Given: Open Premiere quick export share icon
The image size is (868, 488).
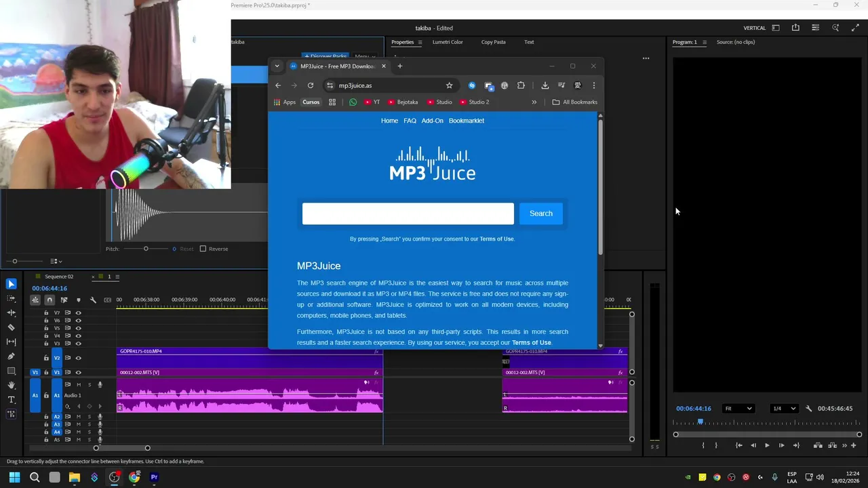Looking at the screenshot, I should (x=795, y=28).
